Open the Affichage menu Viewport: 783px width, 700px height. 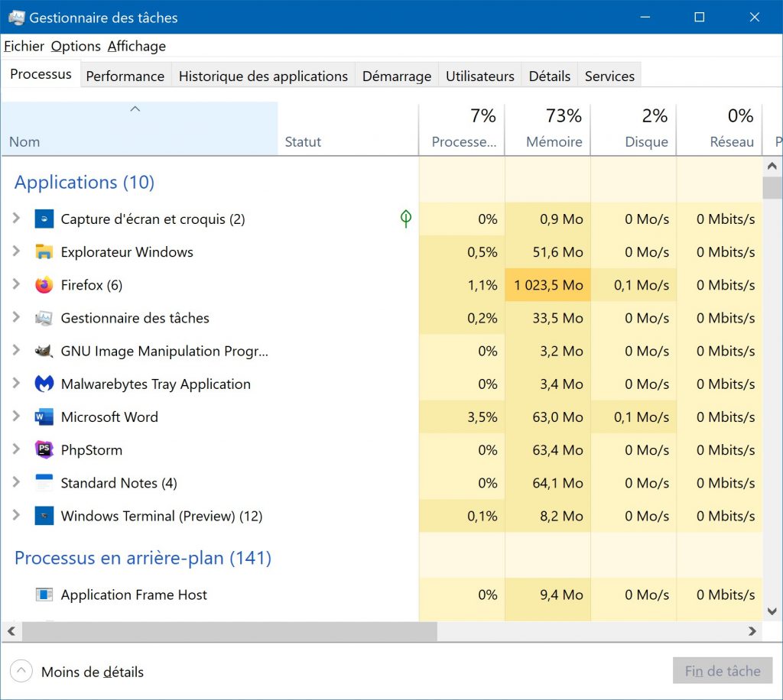(x=136, y=47)
